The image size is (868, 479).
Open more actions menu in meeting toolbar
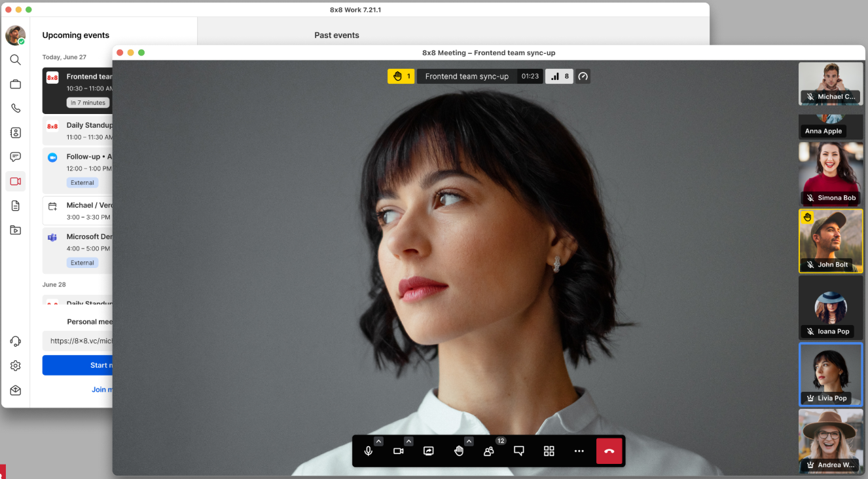pyautogui.click(x=579, y=451)
